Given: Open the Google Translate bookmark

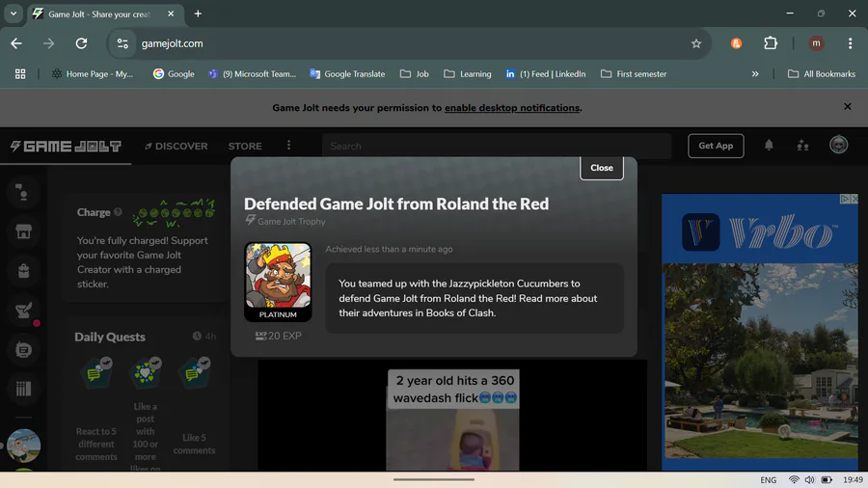Looking at the screenshot, I should click(347, 73).
